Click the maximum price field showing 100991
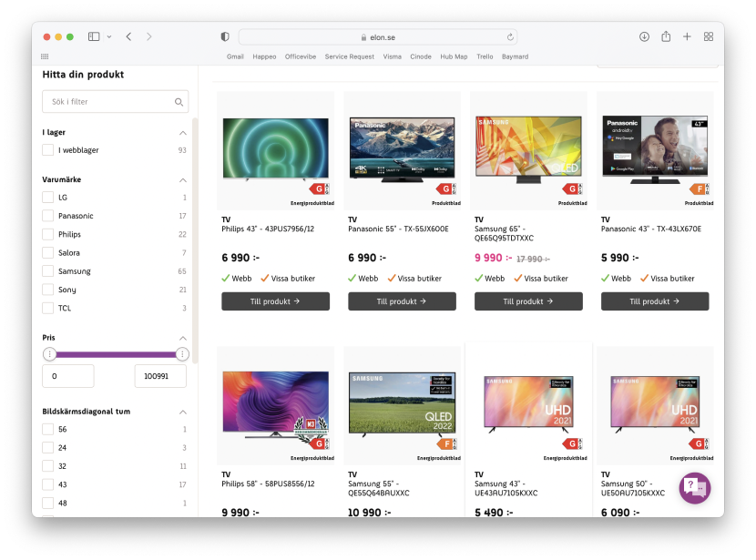Image resolution: width=756 pixels, height=560 pixels. (x=160, y=376)
